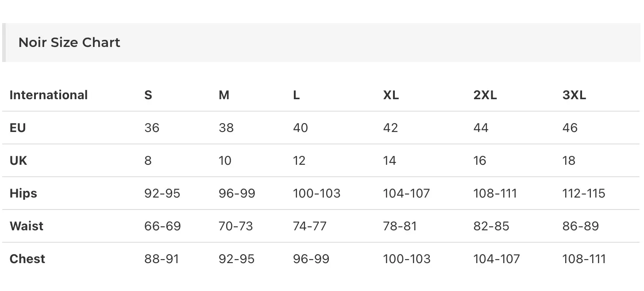Click the M size column header
The width and height of the screenshot is (644, 291).
coord(224,95)
